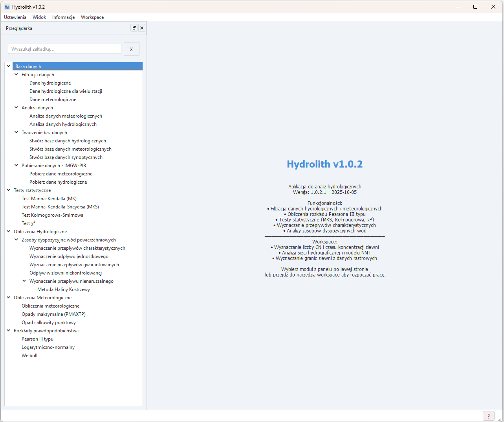The height and width of the screenshot is (422, 504).
Task: Select the Weibull distribution item
Action: [x=29, y=356]
